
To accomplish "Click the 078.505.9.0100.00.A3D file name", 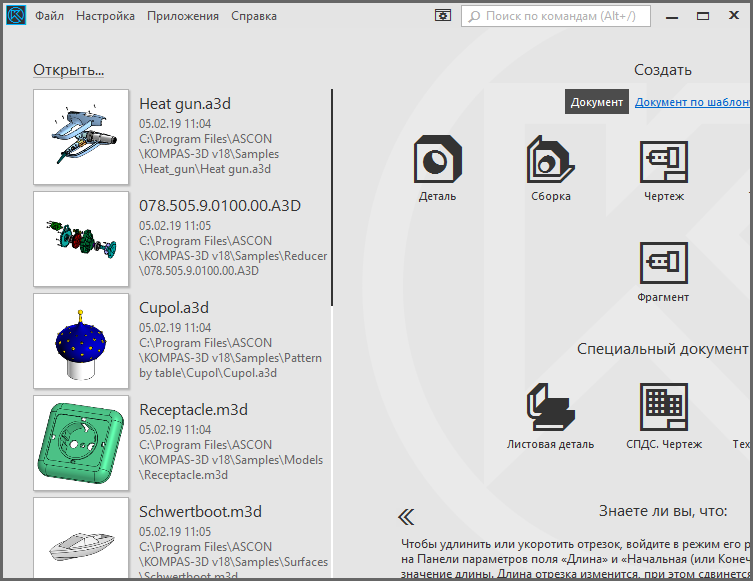I will (220, 206).
